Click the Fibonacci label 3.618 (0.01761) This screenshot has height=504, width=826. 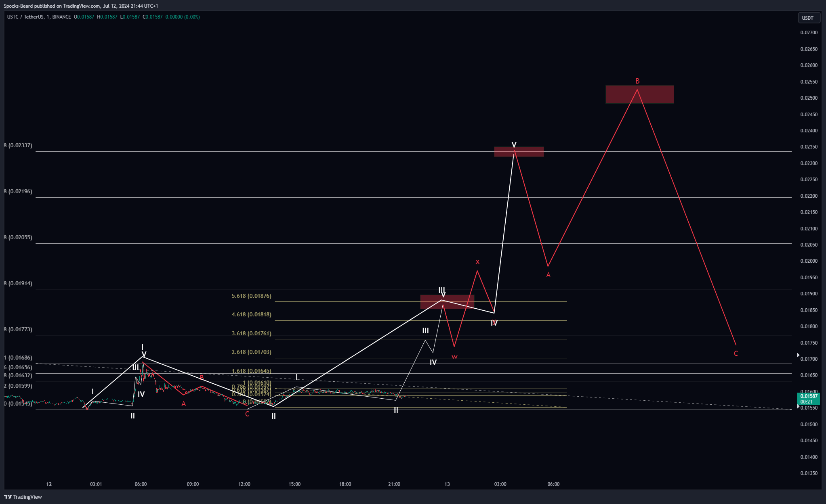[x=251, y=333]
